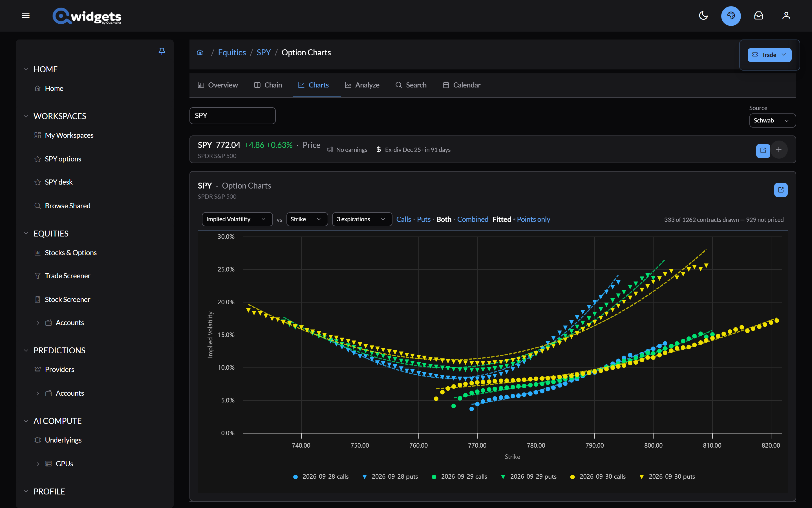Select the Both filter option
This screenshot has width=812, height=508.
tap(443, 219)
